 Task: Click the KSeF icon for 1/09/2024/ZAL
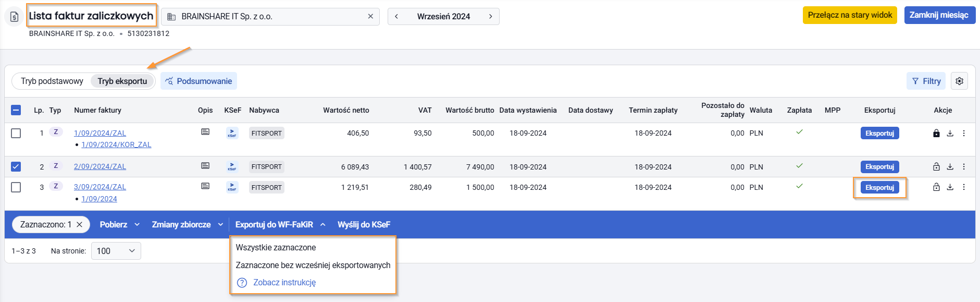click(x=232, y=133)
